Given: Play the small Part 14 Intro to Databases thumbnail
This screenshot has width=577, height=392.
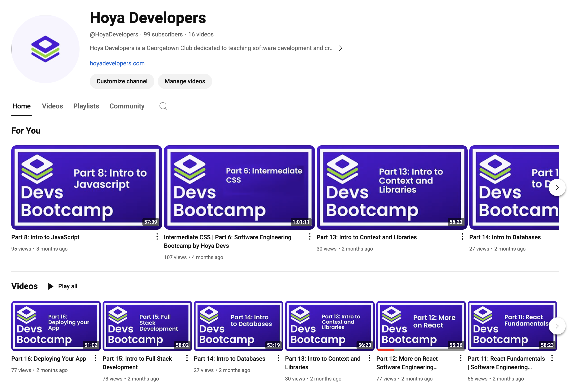Looking at the screenshot, I should pos(239,326).
